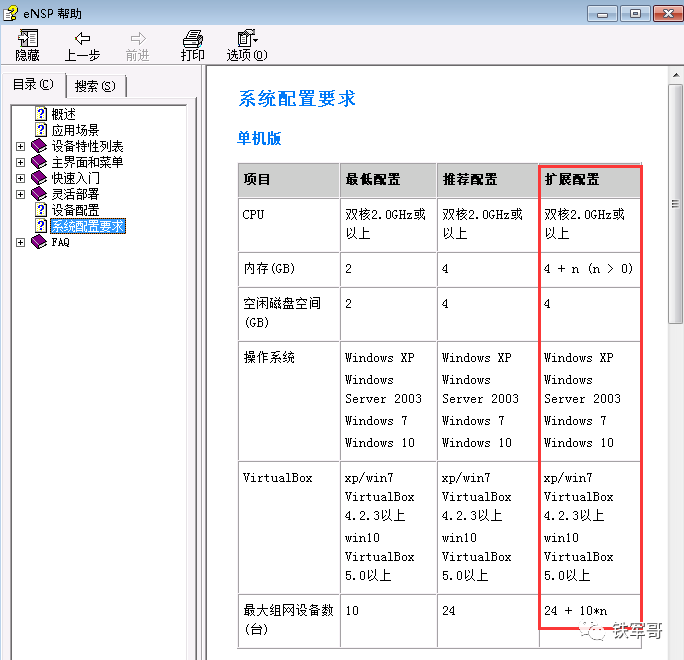Click the page icon beside 应用场景
Image resolution: width=684 pixels, height=660 pixels.
(x=41, y=130)
